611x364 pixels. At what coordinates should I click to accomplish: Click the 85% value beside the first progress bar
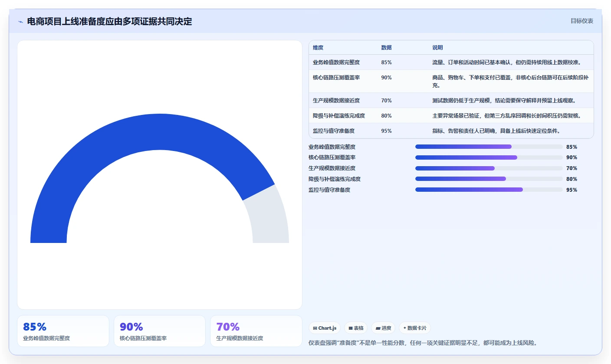[x=572, y=147]
